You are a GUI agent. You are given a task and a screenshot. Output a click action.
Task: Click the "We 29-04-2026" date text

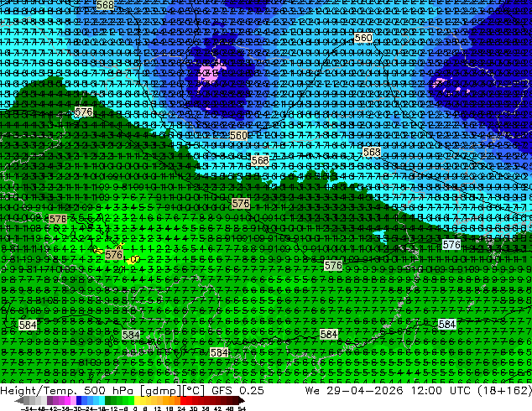(x=354, y=390)
